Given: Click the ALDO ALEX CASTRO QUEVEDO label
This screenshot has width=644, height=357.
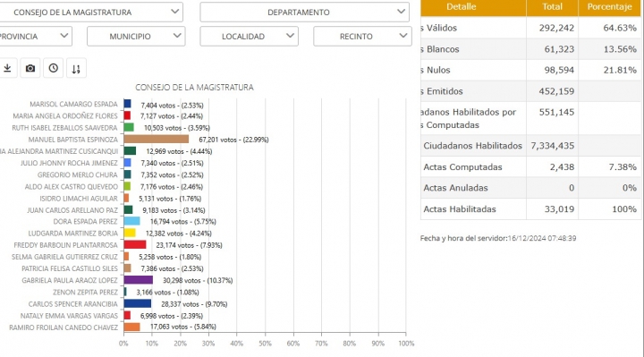Looking at the screenshot, I should click(x=72, y=186).
